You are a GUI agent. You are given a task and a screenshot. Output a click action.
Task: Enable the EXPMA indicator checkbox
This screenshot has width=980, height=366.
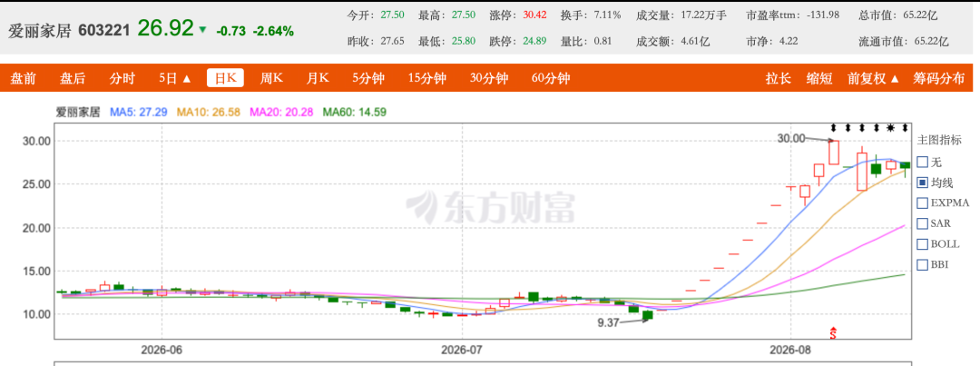(x=922, y=203)
